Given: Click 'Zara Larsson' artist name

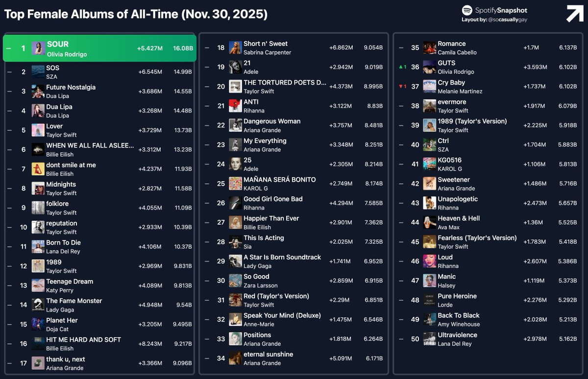Looking at the screenshot, I should (261, 285).
